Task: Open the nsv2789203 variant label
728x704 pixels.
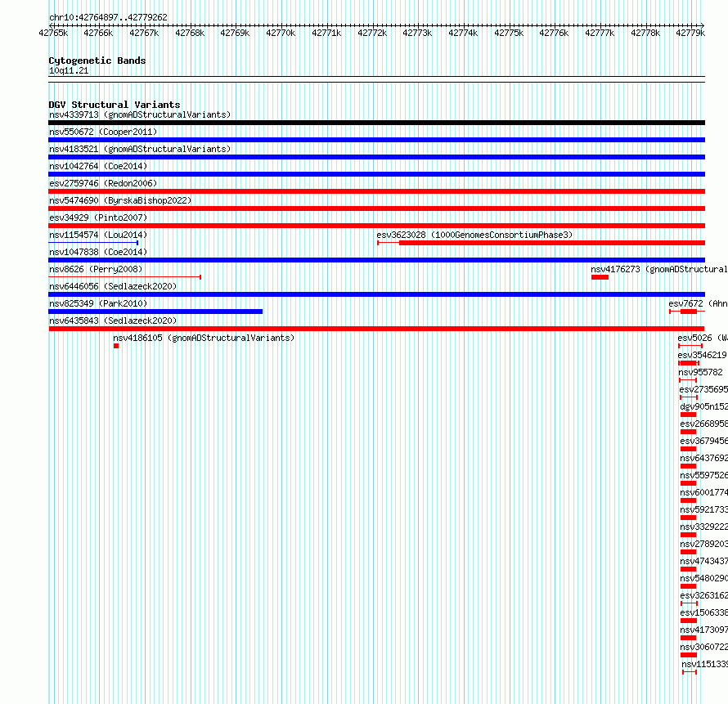Action: [703, 544]
